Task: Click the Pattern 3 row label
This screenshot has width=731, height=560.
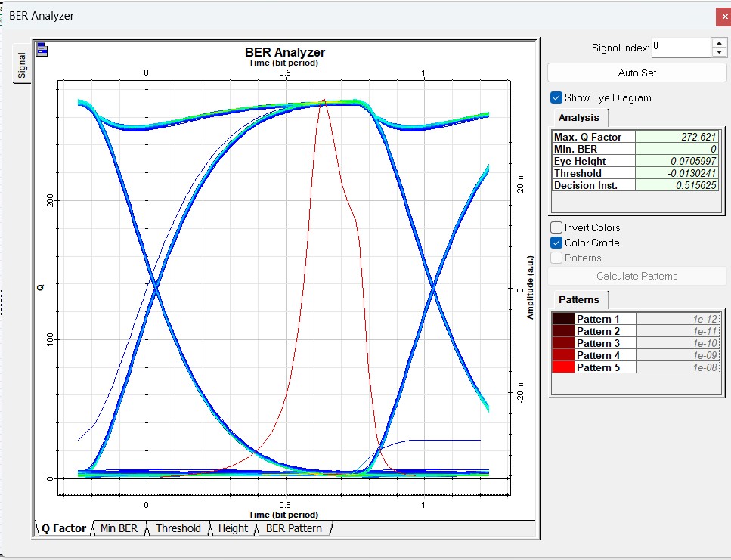Action: [605, 343]
